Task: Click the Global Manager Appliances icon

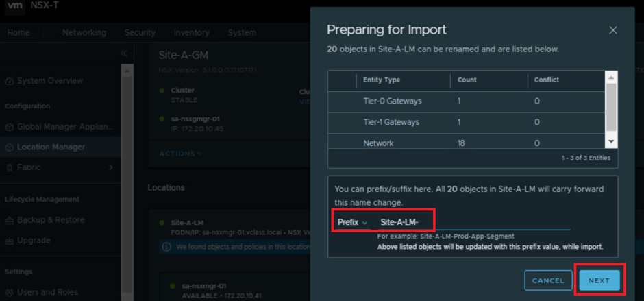Action: tap(10, 127)
